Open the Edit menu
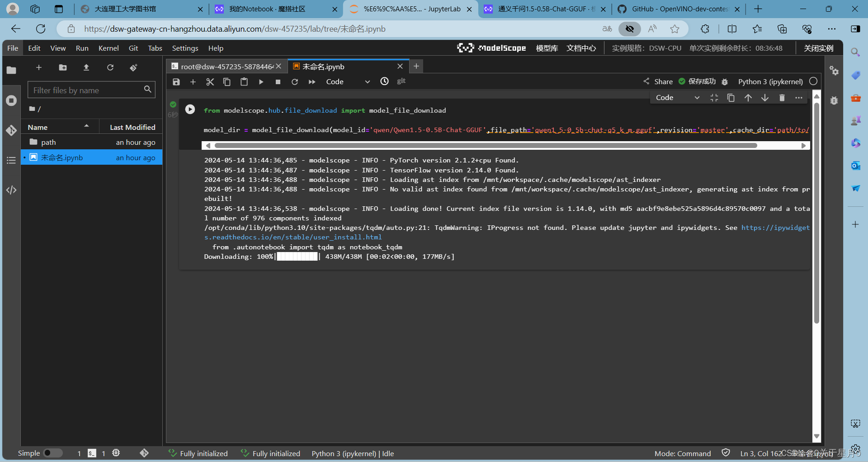Image resolution: width=868 pixels, height=462 pixels. pyautogui.click(x=34, y=48)
